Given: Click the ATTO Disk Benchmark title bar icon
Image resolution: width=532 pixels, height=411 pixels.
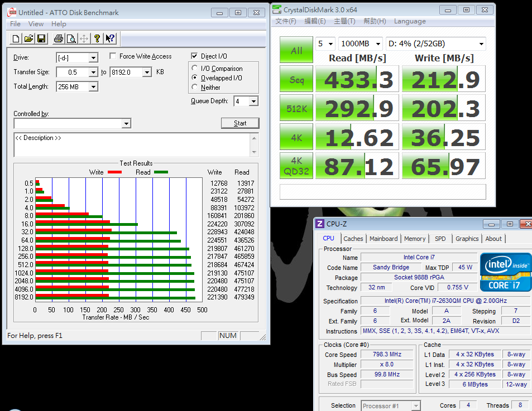Looking at the screenshot, I should click(x=12, y=12).
